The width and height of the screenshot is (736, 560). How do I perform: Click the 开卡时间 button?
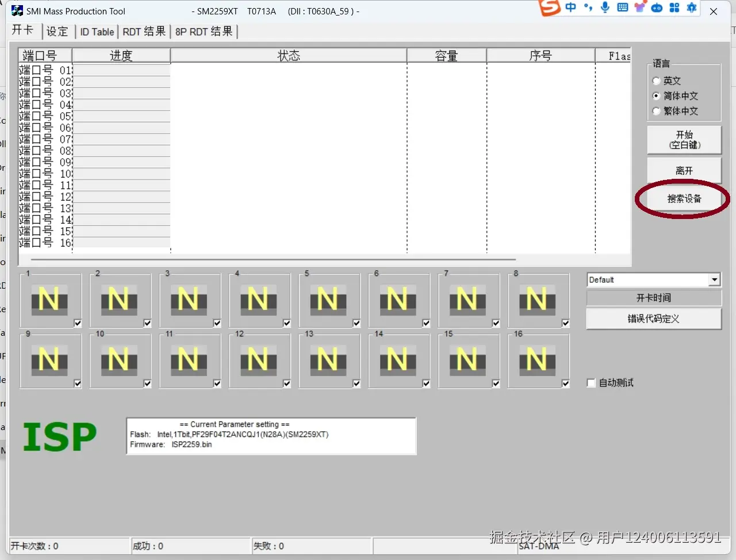(654, 298)
